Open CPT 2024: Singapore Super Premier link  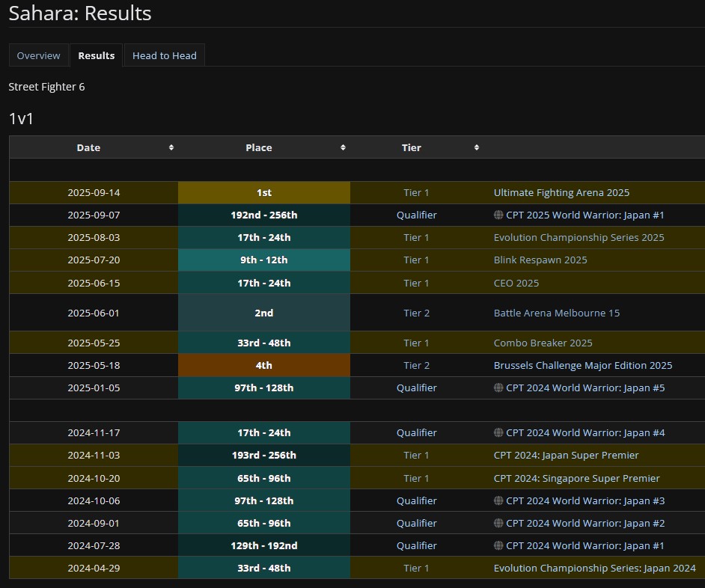click(x=576, y=478)
